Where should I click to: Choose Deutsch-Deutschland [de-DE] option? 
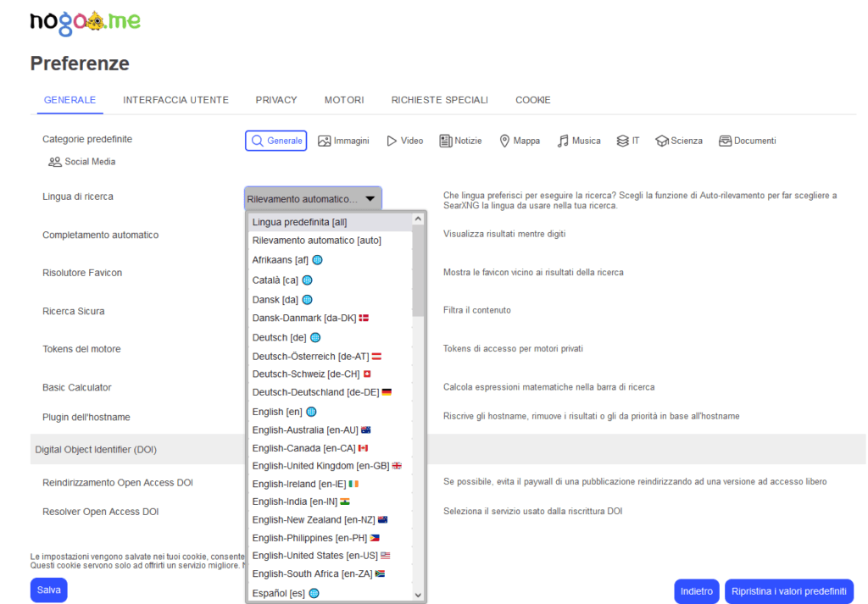click(330, 392)
